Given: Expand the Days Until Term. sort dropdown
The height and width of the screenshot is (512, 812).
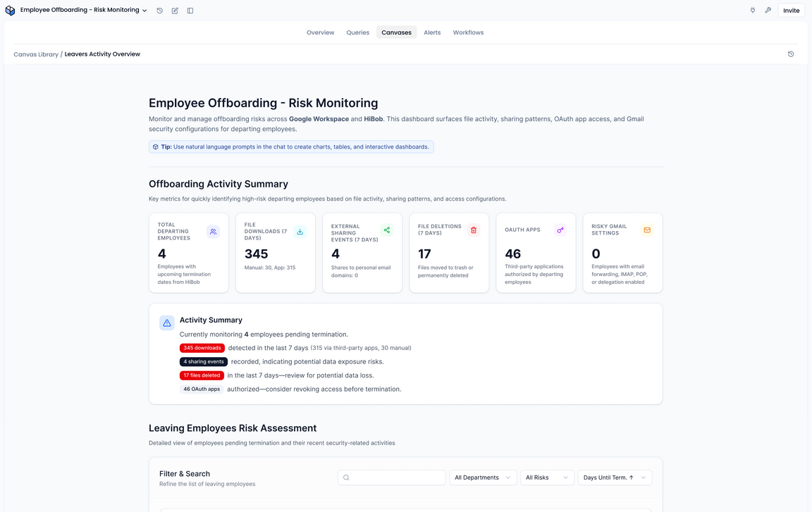Looking at the screenshot, I should (x=615, y=477).
